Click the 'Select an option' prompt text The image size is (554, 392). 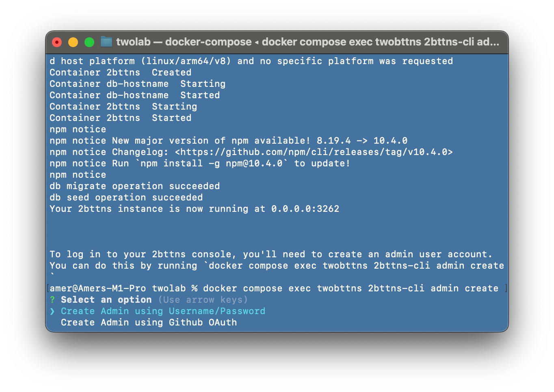(106, 300)
